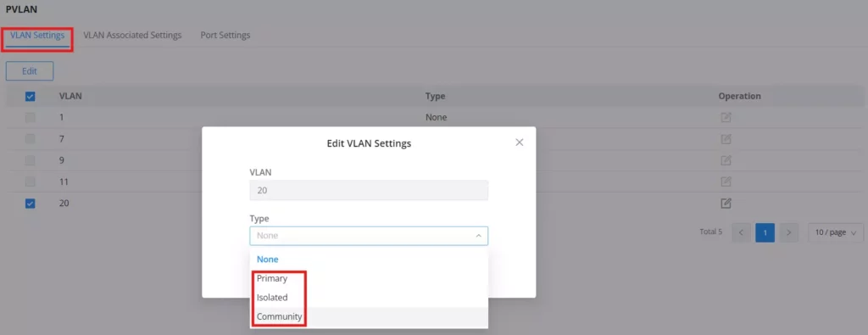
Task: Choose Community in the Type list
Action: pos(369,316)
